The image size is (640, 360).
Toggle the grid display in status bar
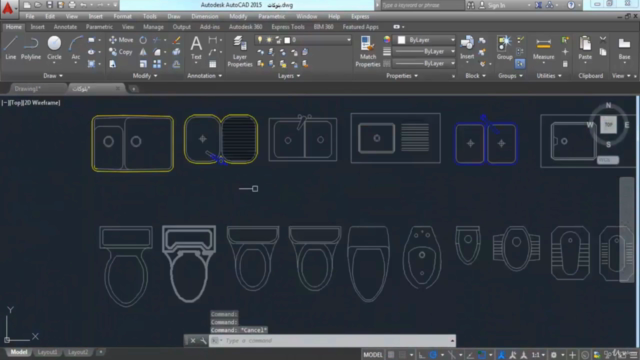click(x=391, y=355)
